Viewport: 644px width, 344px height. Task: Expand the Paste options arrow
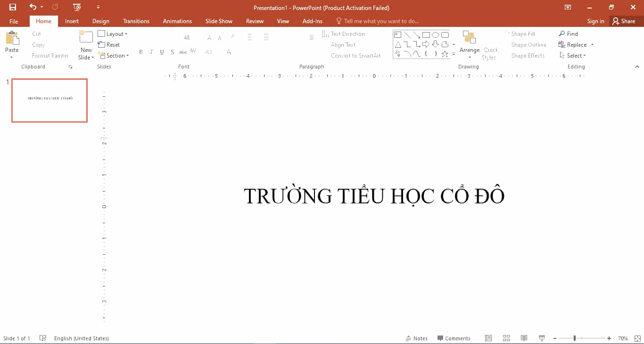click(12, 58)
